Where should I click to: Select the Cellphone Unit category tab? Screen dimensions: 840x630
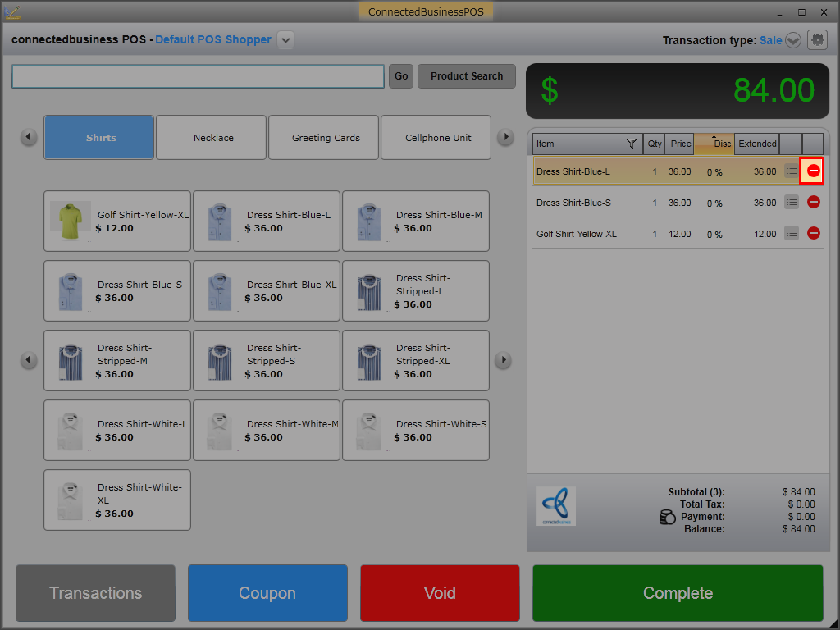(436, 138)
